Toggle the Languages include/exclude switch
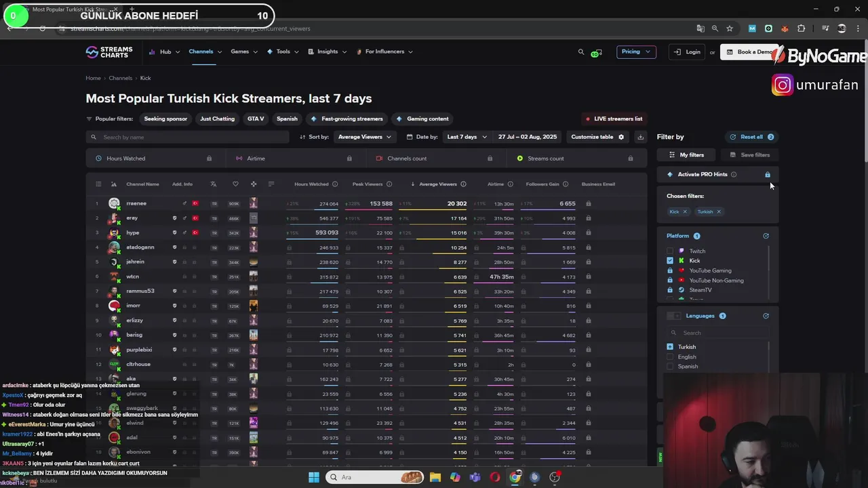 [x=673, y=316]
